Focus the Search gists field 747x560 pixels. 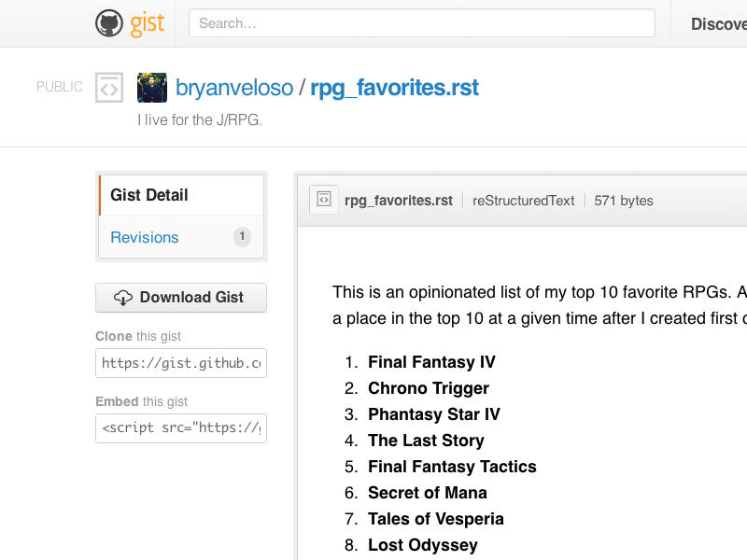click(x=422, y=22)
